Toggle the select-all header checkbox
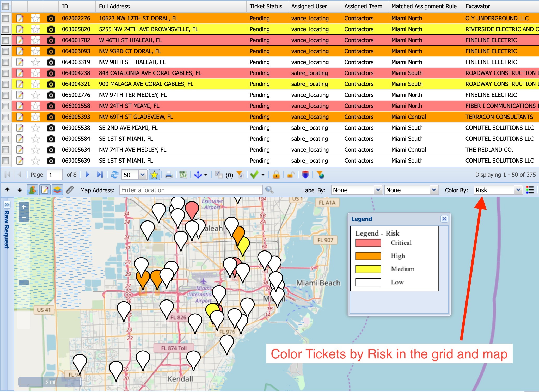Image resolution: width=539 pixels, height=392 pixels. pos(5,6)
